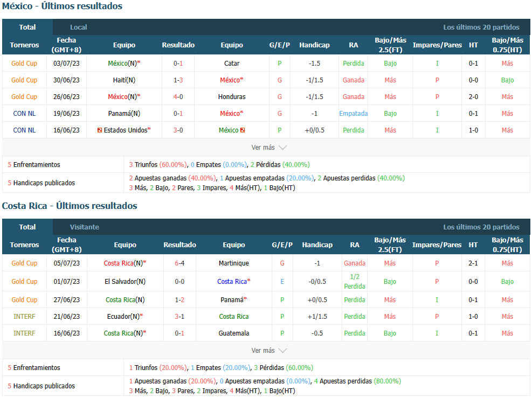
Task: Click date 03/07/23 in México table
Action: pos(66,64)
